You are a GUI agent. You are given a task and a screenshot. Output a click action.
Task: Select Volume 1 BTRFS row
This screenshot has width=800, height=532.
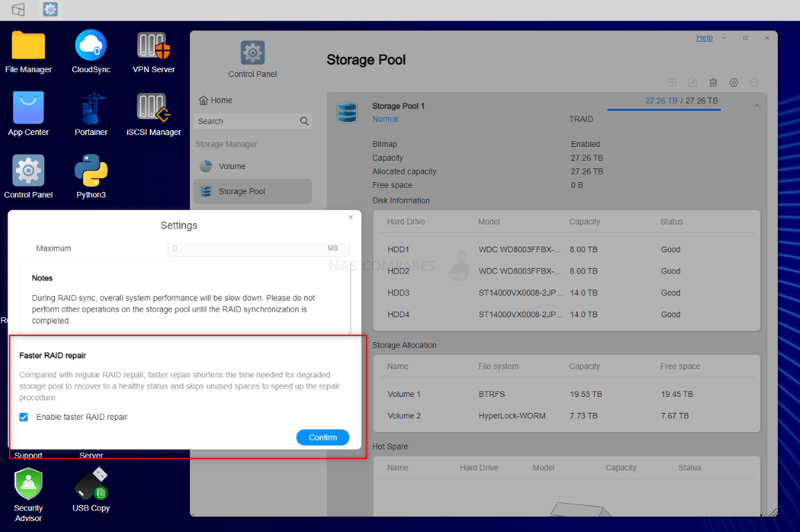(566, 394)
